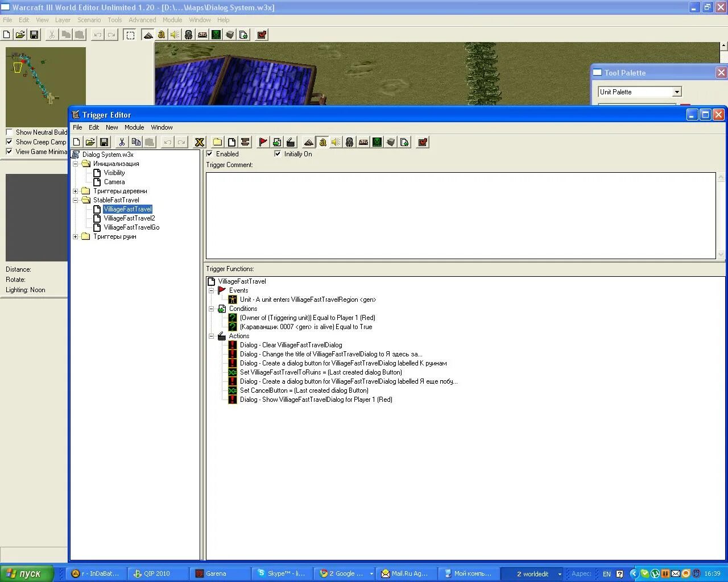Open Sound Editor from Trigger Editor toolbar
Screen dimensions: 728x582
tap(336, 142)
